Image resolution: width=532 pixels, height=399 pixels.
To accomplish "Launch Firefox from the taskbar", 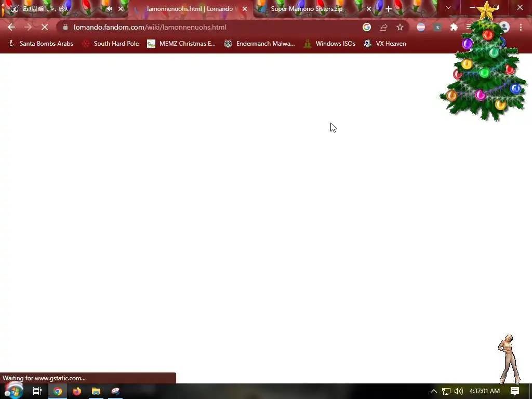I will click(x=77, y=391).
